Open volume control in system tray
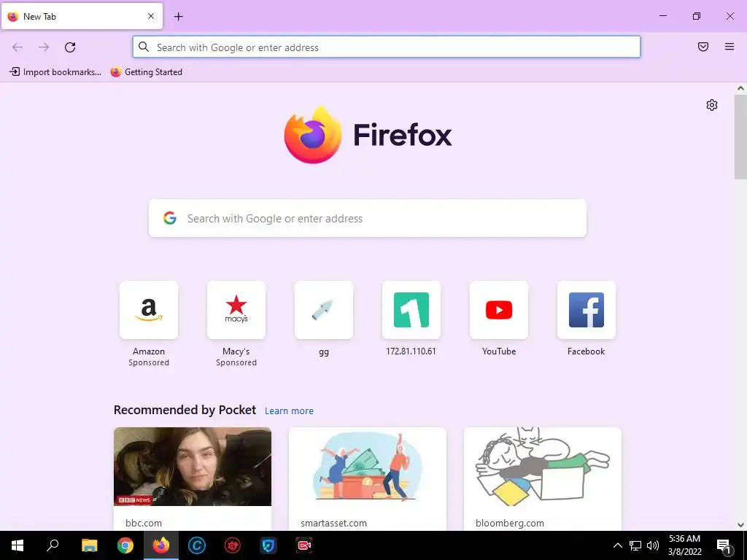The image size is (747, 560). tap(653, 545)
